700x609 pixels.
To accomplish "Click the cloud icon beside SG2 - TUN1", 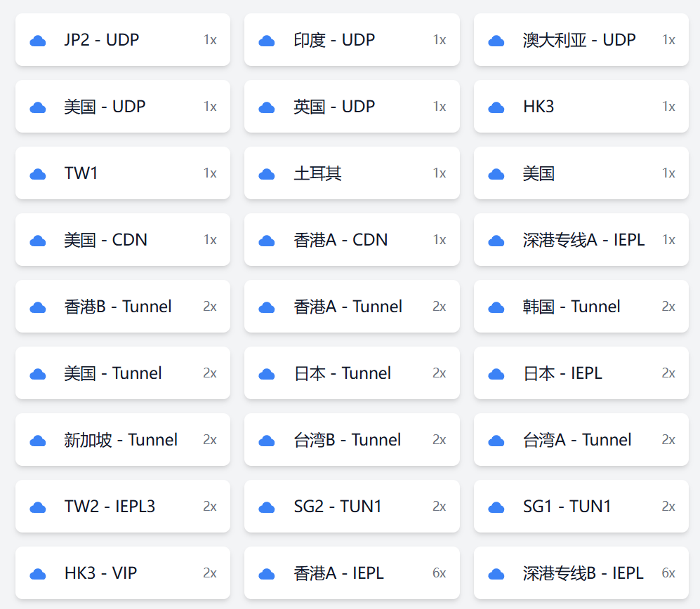I will coord(267,507).
